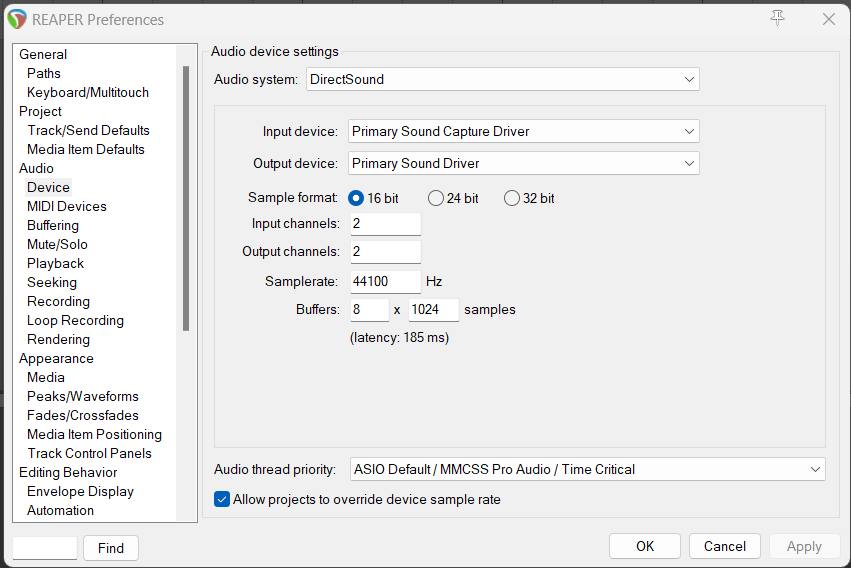Open the Audio system dropdown
The image size is (851, 568).
tap(503, 79)
